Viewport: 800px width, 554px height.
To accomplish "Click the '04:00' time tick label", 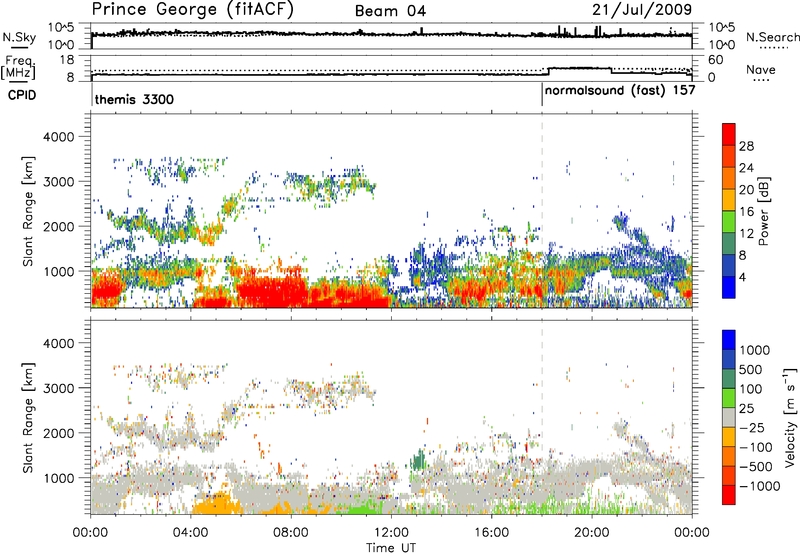I will 190,533.
